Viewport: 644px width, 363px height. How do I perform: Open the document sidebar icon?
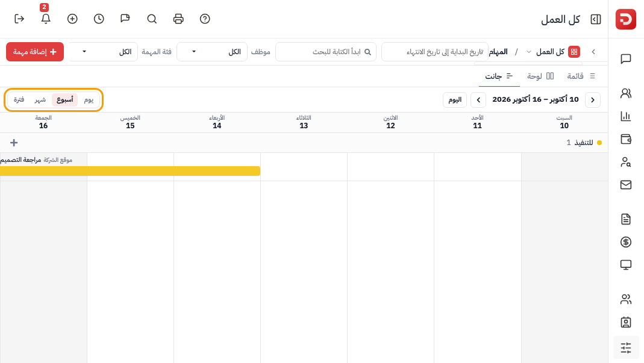coord(626,219)
